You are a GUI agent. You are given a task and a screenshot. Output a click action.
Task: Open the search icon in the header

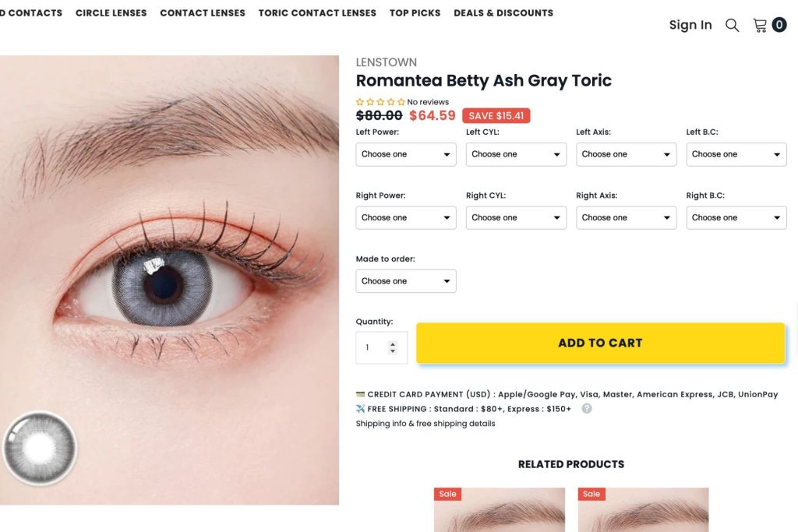tap(732, 24)
